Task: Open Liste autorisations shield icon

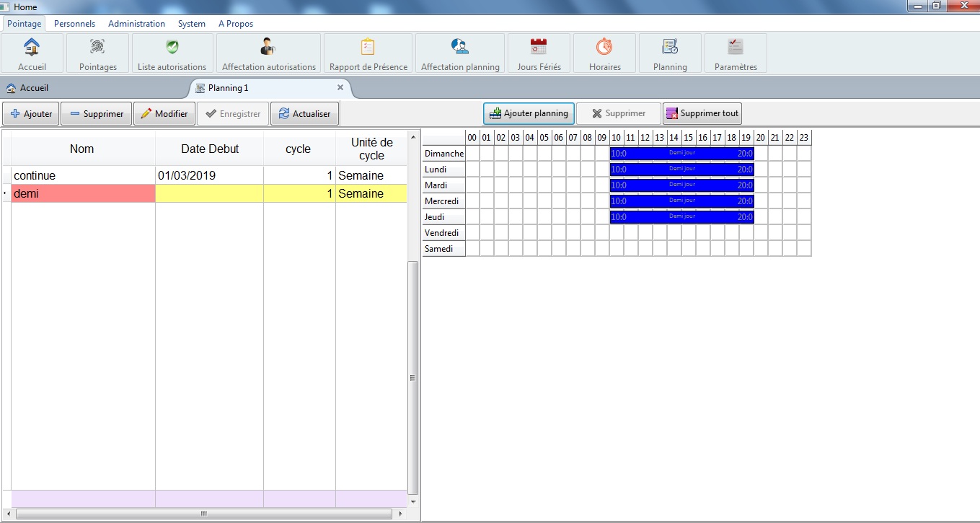Action: pos(172,48)
